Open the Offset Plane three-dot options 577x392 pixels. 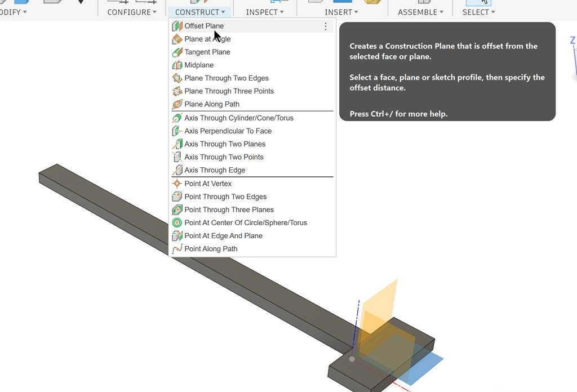pos(325,26)
